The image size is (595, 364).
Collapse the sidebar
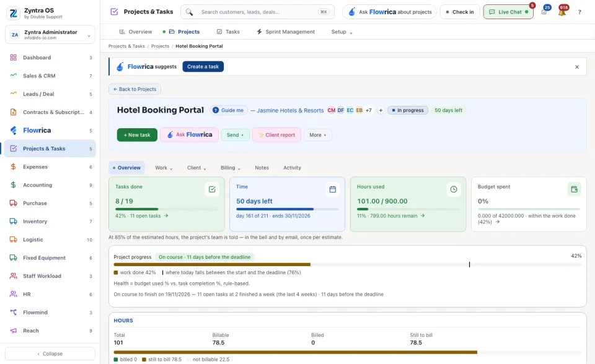tap(50, 353)
